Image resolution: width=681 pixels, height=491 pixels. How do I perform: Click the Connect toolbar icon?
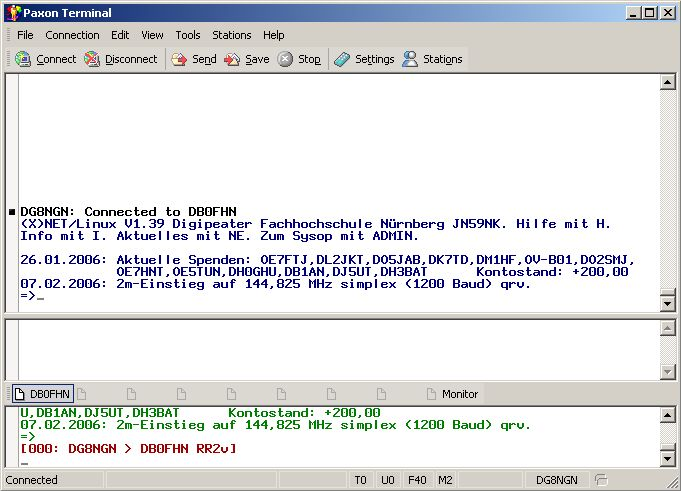[x=23, y=59]
